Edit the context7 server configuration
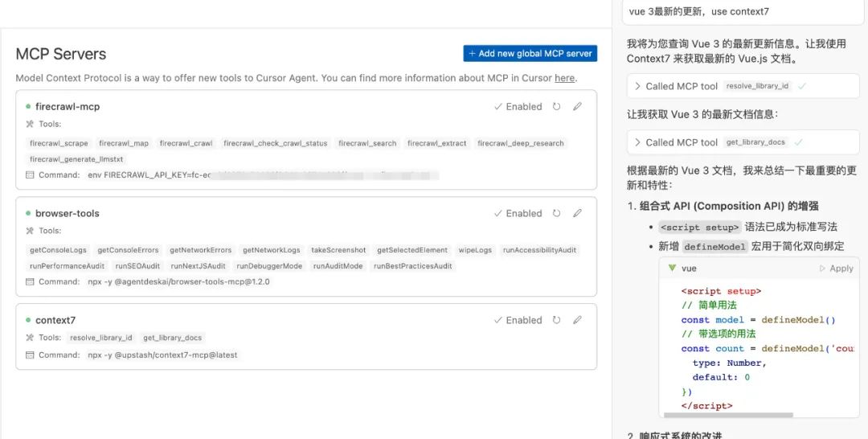 tap(577, 320)
